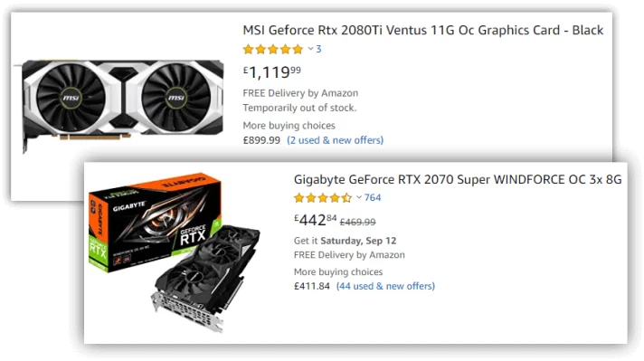Open the 764 reviews count link
The width and height of the screenshot is (644, 361).
[373, 197]
